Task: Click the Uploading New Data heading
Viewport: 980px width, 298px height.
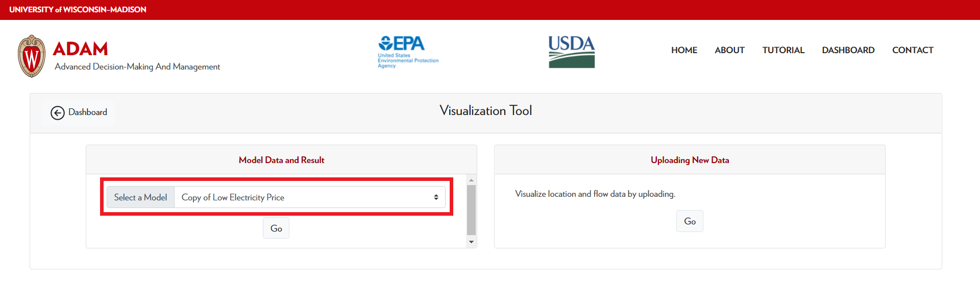Action: (690, 160)
